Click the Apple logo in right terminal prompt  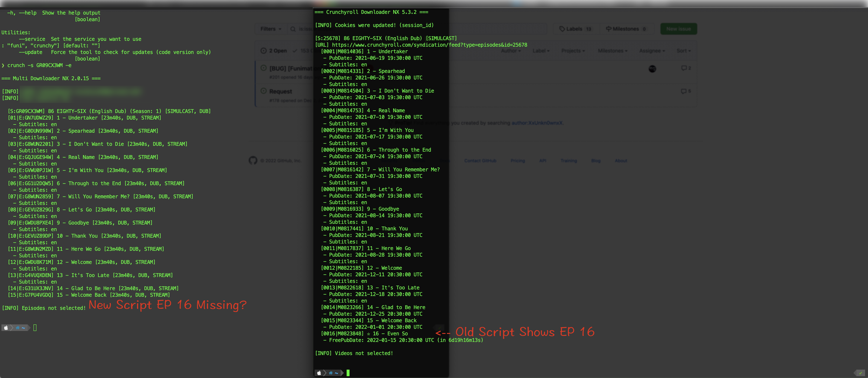pos(319,373)
